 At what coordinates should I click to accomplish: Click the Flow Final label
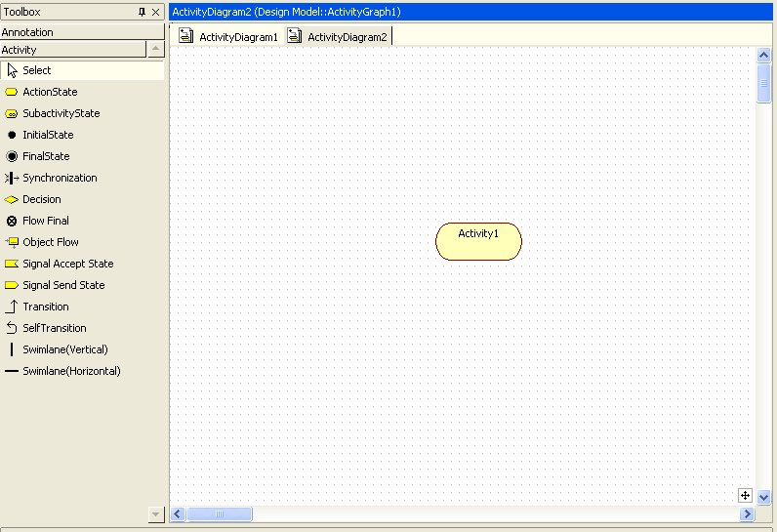tap(46, 221)
